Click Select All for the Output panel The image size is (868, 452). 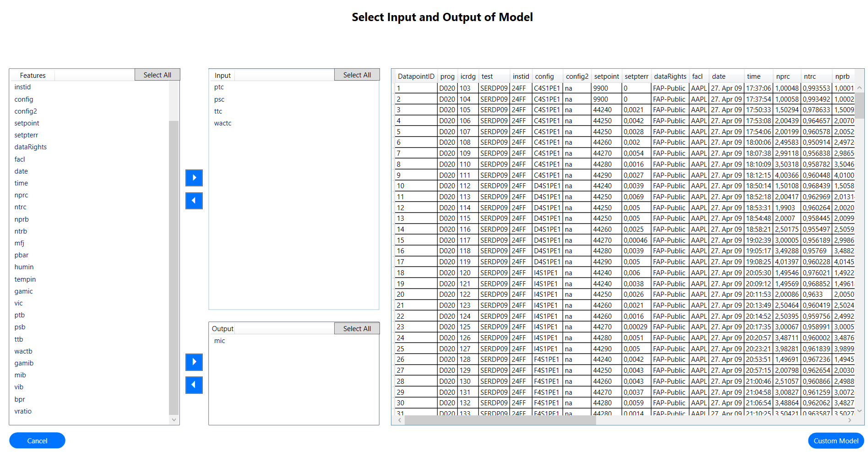tap(357, 328)
